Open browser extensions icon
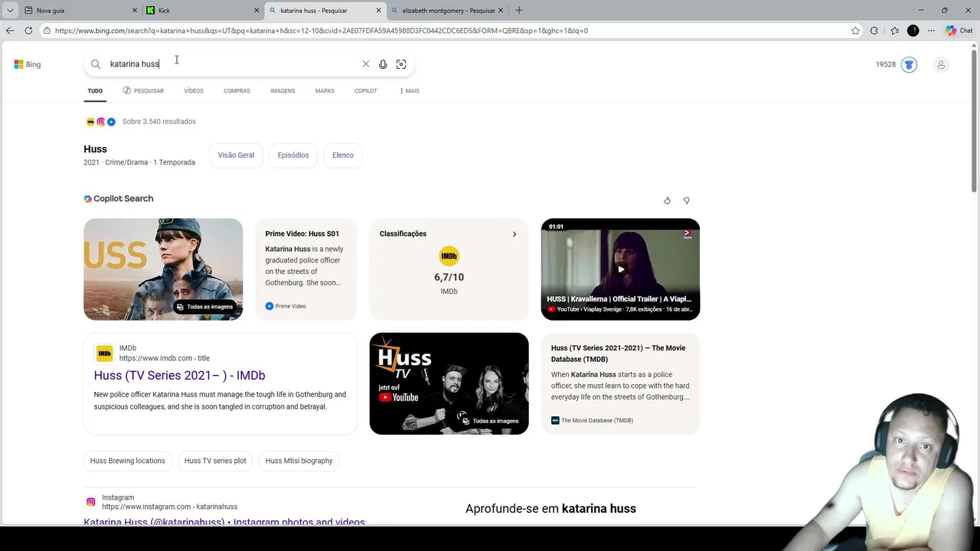 [x=874, y=31]
